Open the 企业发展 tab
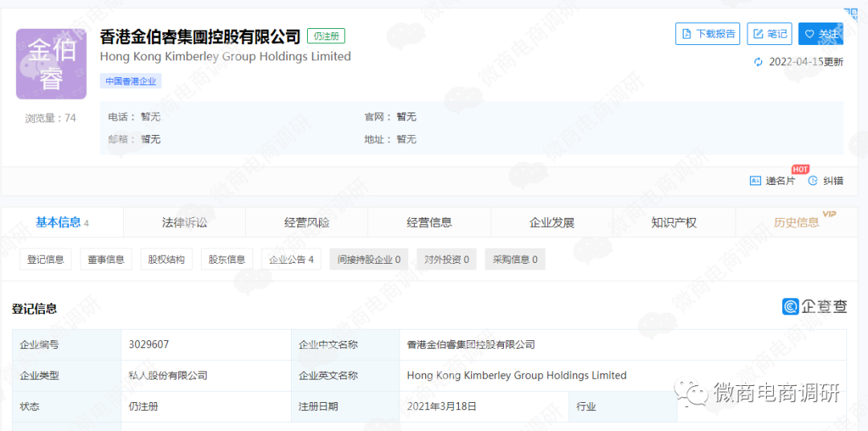This screenshot has width=868, height=431. click(552, 223)
